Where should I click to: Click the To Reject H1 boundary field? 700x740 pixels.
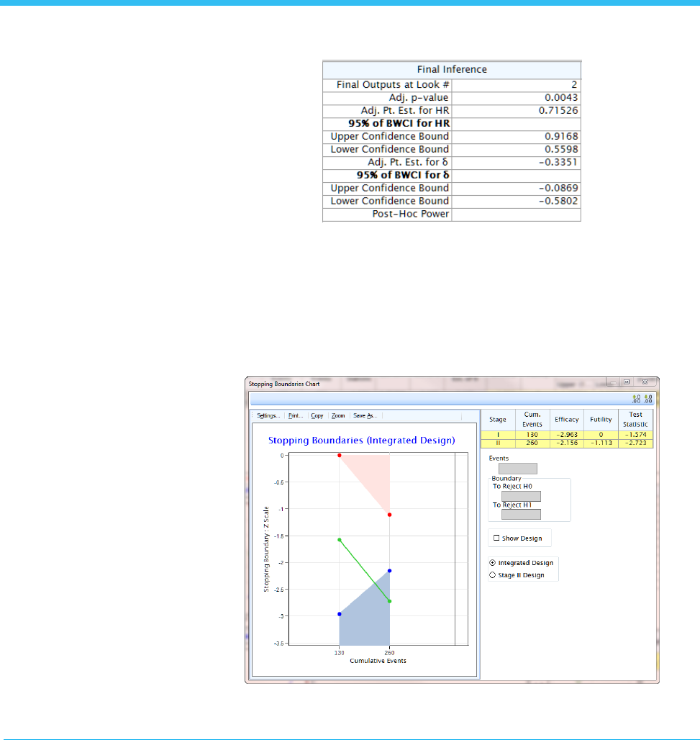pyautogui.click(x=522, y=514)
